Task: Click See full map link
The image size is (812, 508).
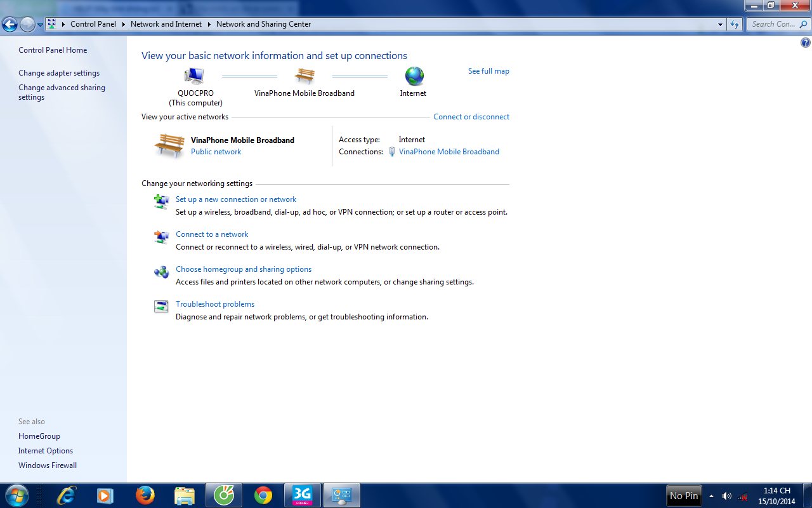Action: (488, 71)
